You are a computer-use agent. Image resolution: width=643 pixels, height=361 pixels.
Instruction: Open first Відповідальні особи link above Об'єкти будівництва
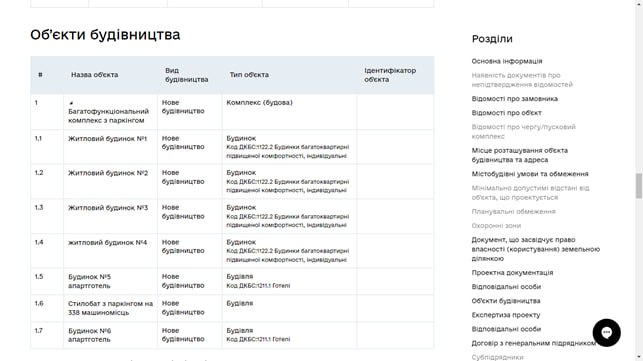point(506,287)
